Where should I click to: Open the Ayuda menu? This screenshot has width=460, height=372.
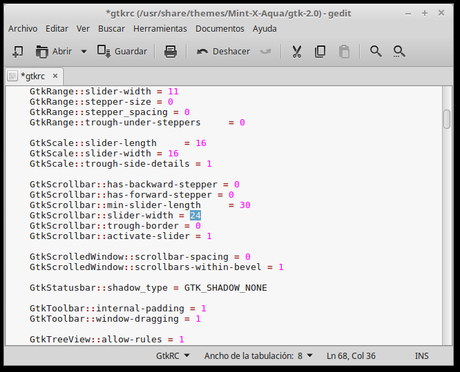264,29
